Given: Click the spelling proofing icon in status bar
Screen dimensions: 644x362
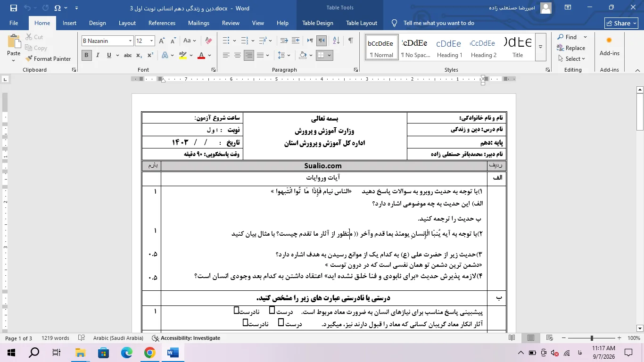Looking at the screenshot, I should [81, 338].
